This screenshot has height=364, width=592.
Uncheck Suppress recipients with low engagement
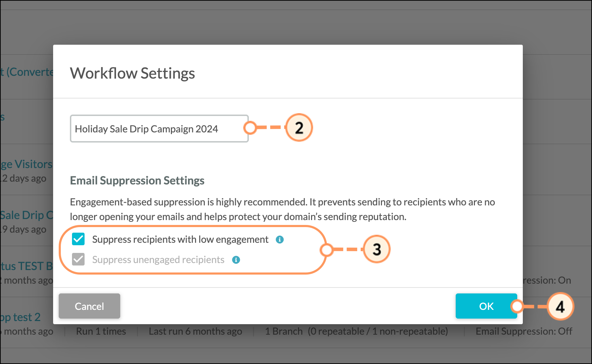pyautogui.click(x=78, y=239)
